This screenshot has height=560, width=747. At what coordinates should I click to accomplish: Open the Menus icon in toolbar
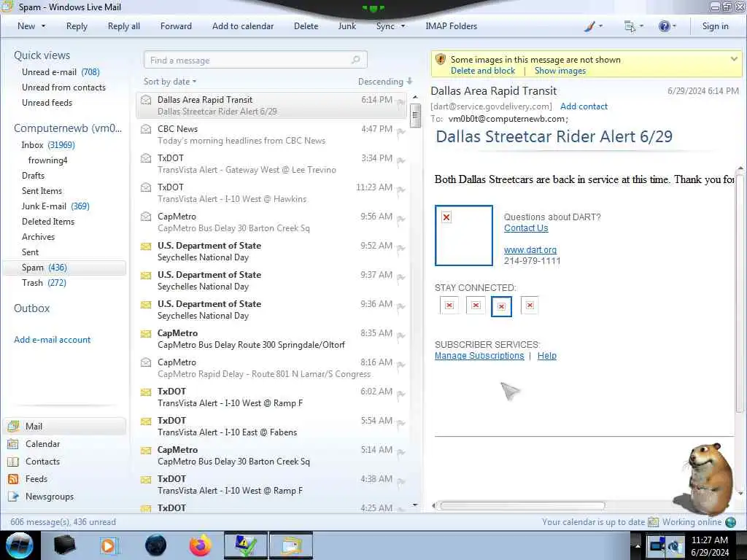630,27
